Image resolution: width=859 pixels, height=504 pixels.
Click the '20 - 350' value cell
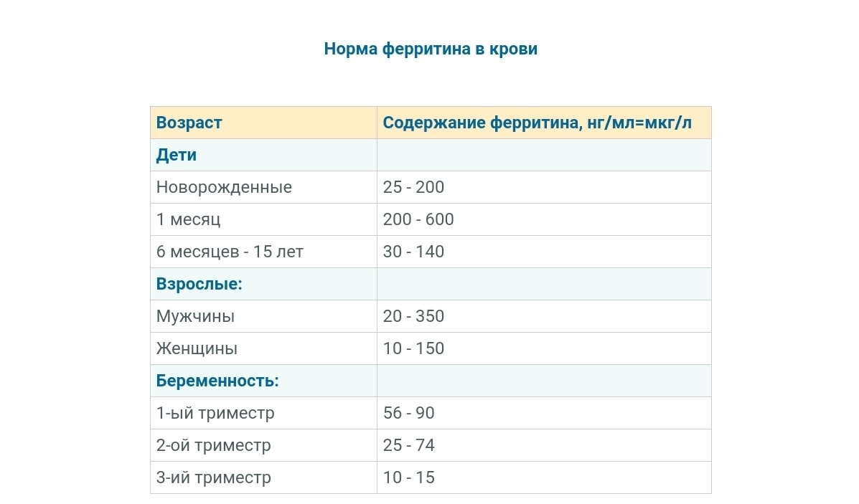tap(413, 316)
